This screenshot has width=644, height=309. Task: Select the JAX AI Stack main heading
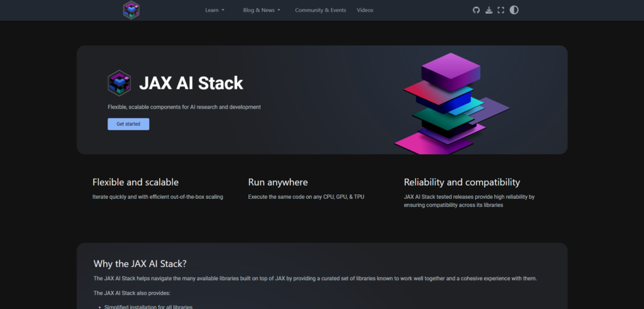191,84
